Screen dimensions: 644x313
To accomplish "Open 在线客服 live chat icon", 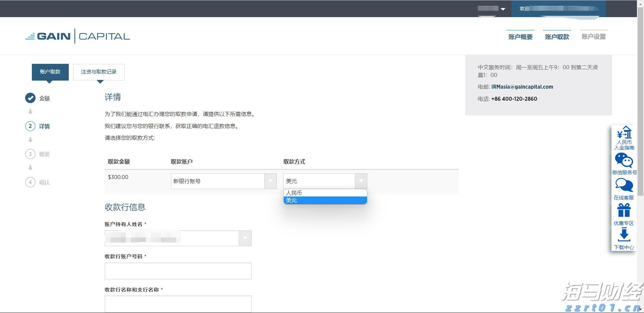I will click(623, 186).
